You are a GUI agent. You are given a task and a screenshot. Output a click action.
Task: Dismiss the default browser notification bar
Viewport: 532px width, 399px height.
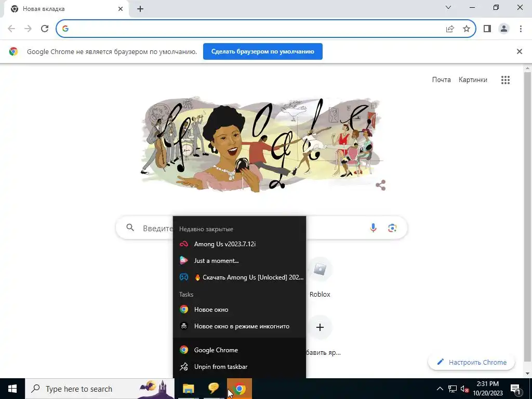click(520, 51)
